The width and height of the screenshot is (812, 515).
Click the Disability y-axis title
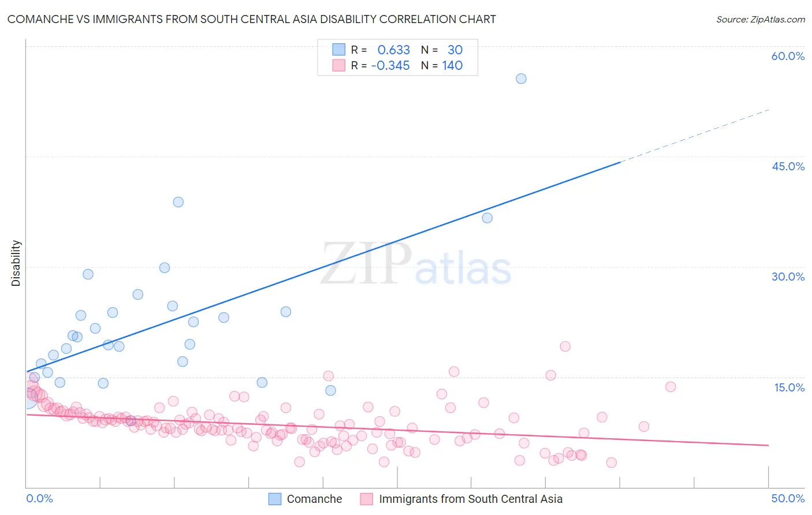[x=16, y=263]
